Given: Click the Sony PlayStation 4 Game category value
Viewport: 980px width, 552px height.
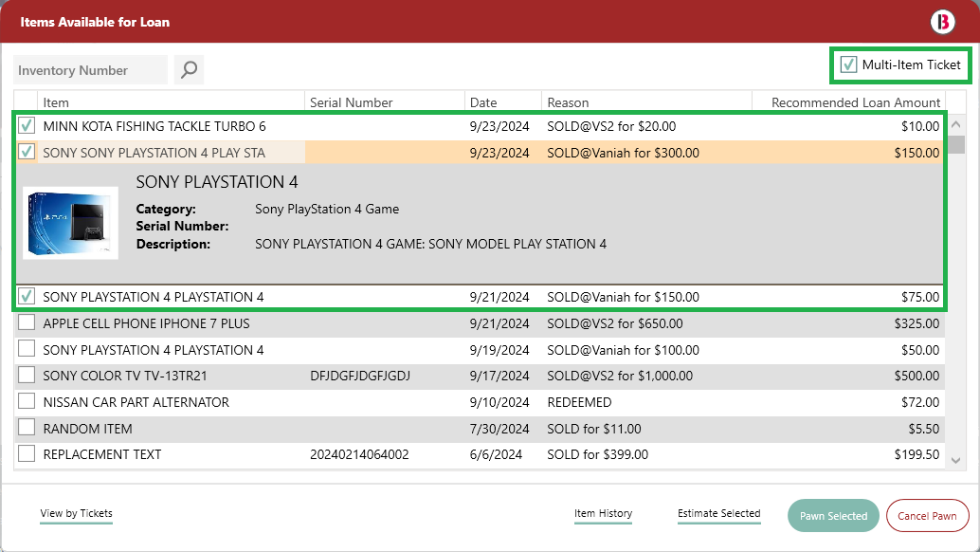Looking at the screenshot, I should pyautogui.click(x=327, y=209).
